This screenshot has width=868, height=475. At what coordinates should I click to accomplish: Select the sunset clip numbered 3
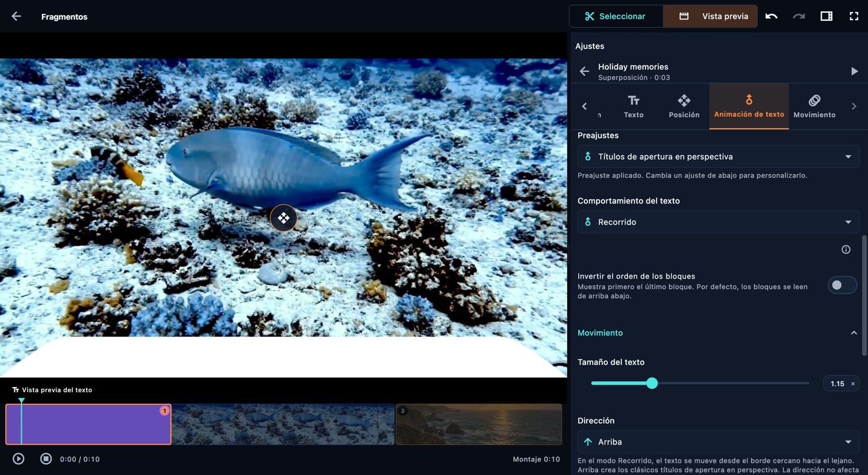tap(479, 424)
